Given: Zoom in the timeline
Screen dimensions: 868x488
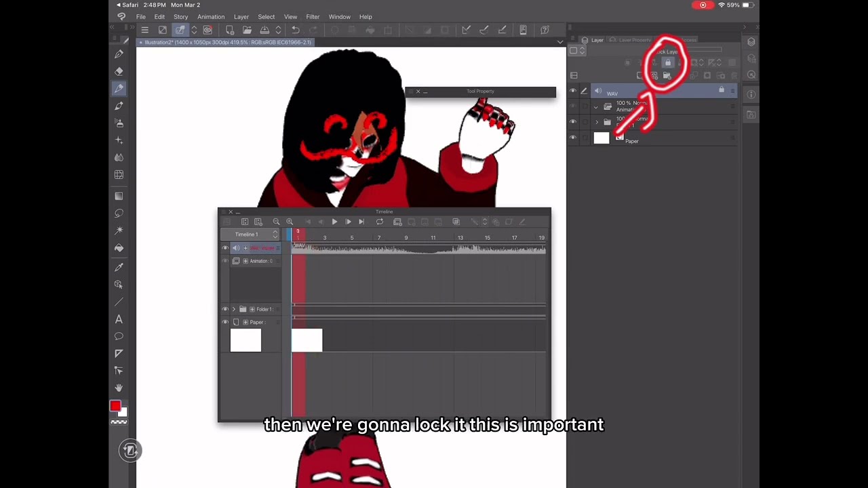Looking at the screenshot, I should pyautogui.click(x=290, y=222).
